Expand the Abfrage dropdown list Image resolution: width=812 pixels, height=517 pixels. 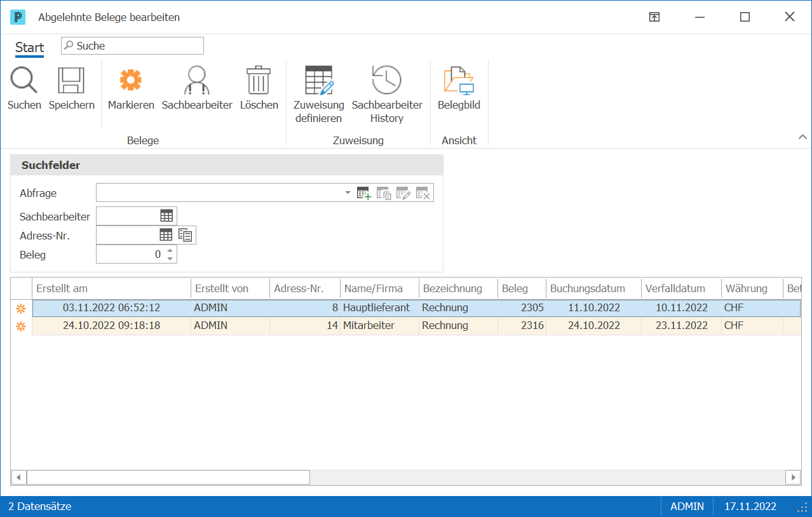point(348,193)
